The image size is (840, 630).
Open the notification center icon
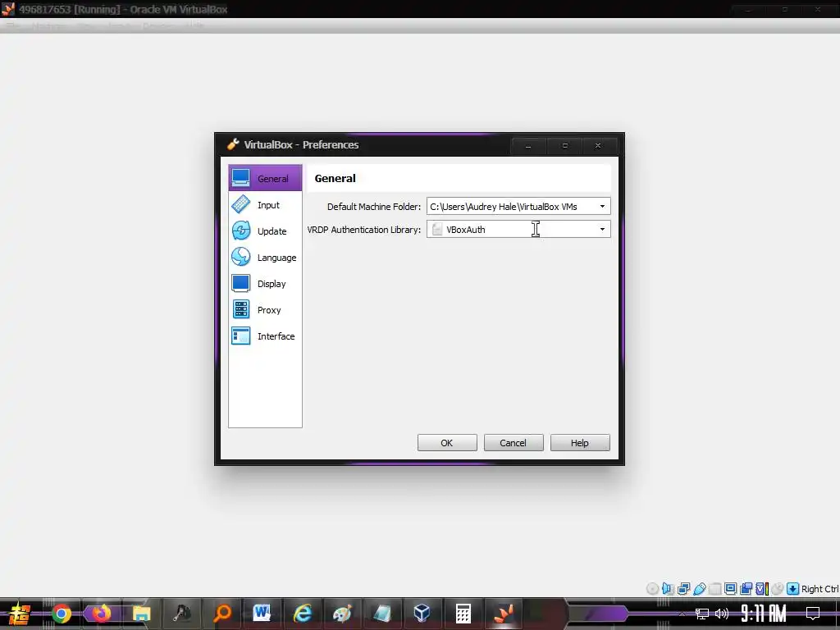pos(813,614)
